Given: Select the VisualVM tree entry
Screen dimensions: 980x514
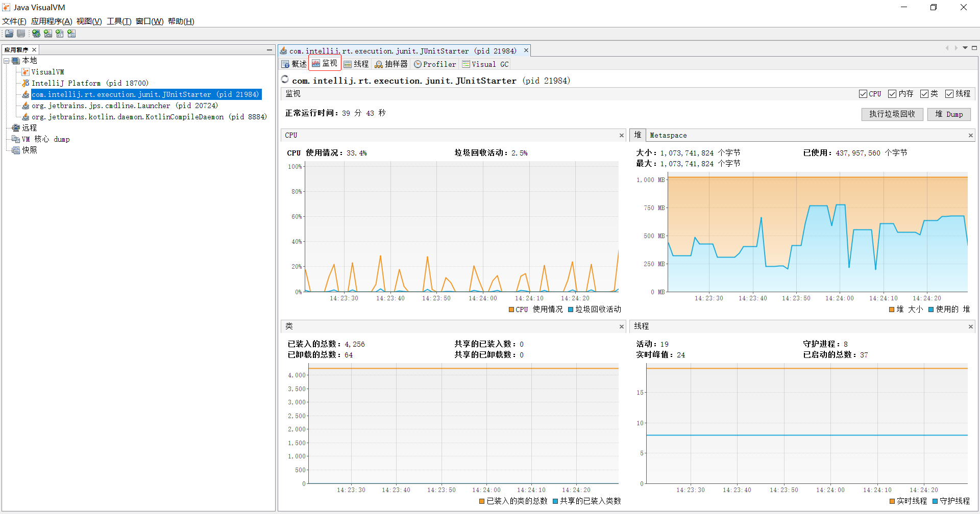Looking at the screenshot, I should coord(47,72).
